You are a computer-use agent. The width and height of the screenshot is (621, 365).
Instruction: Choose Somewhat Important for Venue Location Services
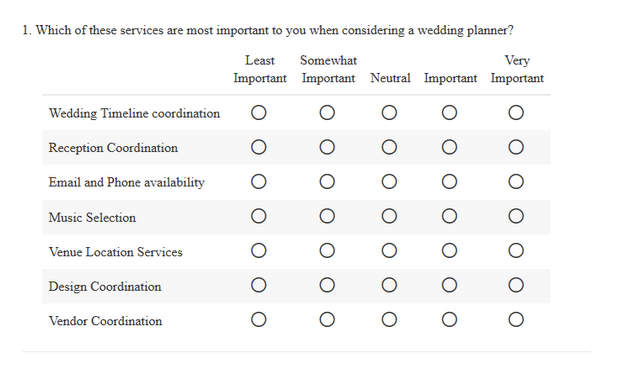point(327,251)
